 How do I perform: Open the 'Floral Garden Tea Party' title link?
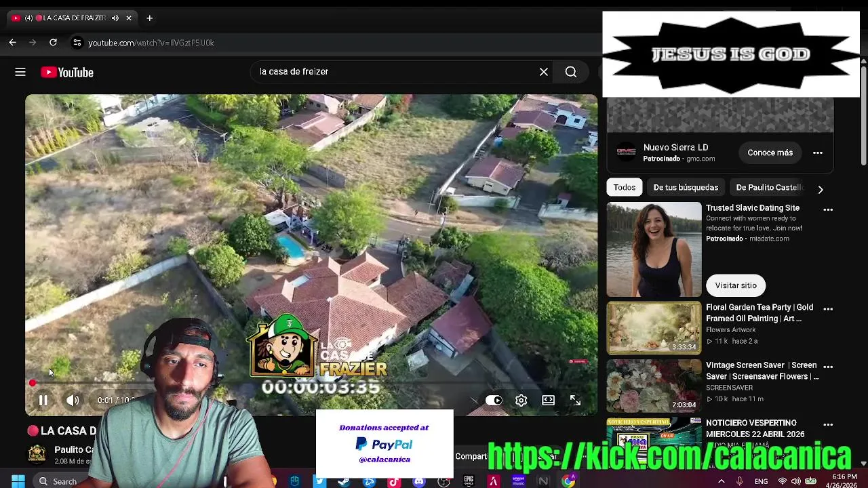pyautogui.click(x=759, y=313)
